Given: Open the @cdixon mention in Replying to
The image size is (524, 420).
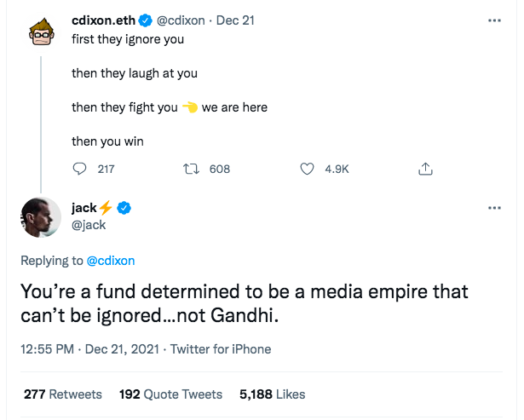Looking at the screenshot, I should pos(111,261).
